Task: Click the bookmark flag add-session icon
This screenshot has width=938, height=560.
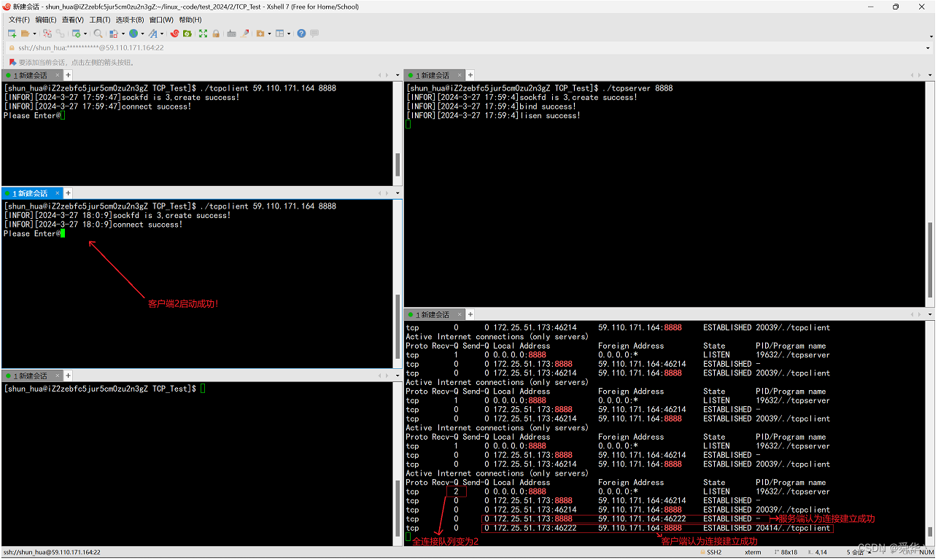Action: click(12, 63)
